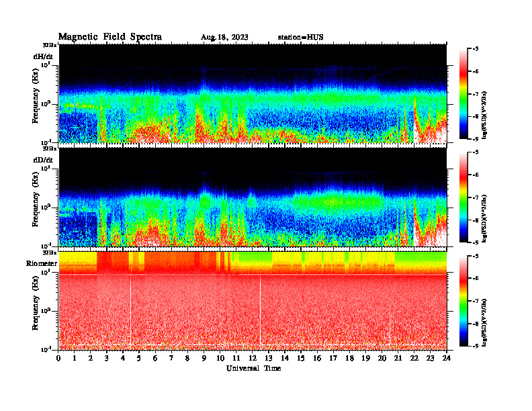Click the 'Universal Time' axis title
The height and width of the screenshot is (411, 532).
click(253, 368)
